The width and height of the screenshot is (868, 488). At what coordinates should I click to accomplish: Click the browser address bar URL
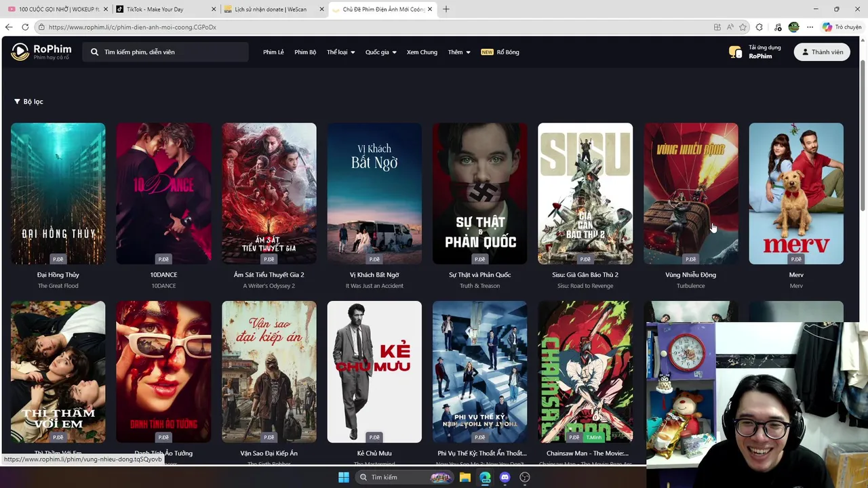pos(132,27)
